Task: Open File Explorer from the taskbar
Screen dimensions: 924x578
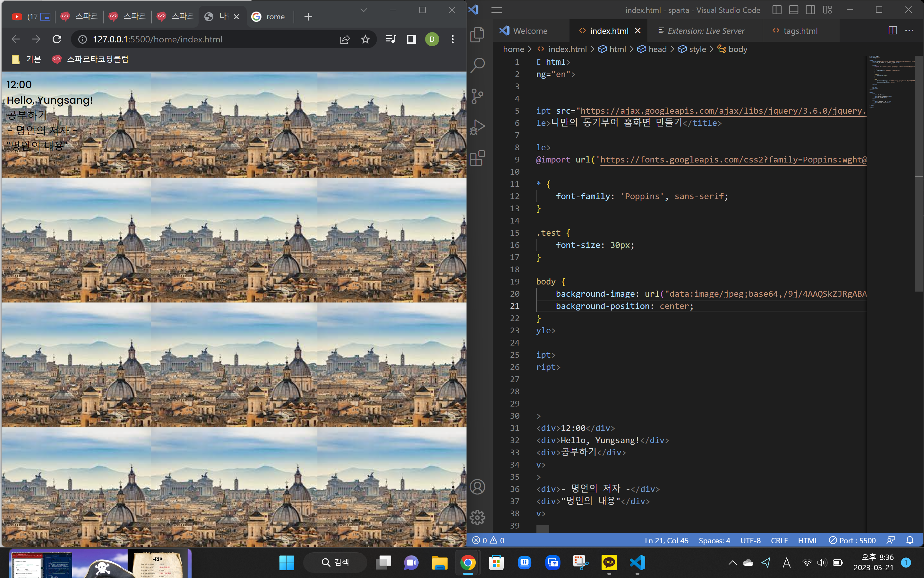Action: [440, 562]
